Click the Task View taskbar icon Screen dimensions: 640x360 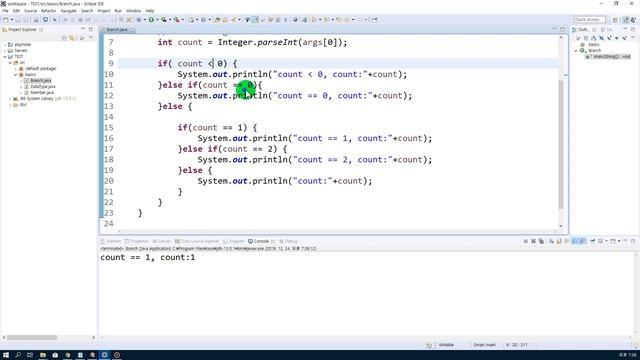tap(30, 355)
